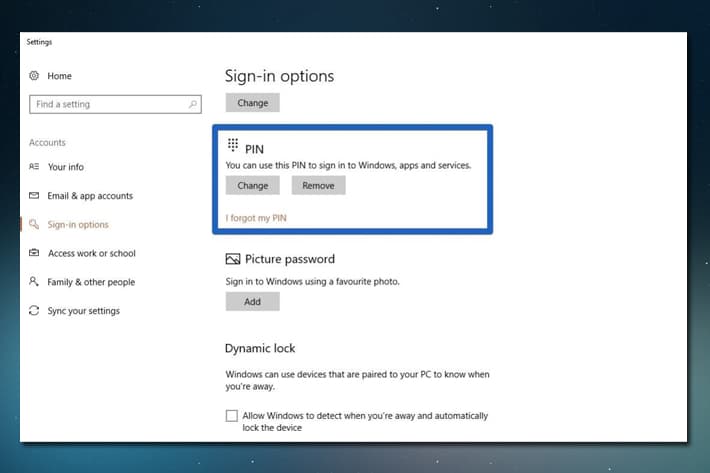Open Access work or school
The height and width of the screenshot is (473, 710).
coord(92,253)
